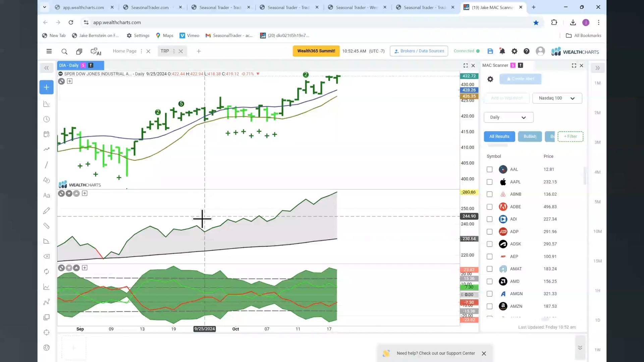The image size is (644, 362).
Task: Add a new workspace tab with plus
Action: (x=199, y=51)
